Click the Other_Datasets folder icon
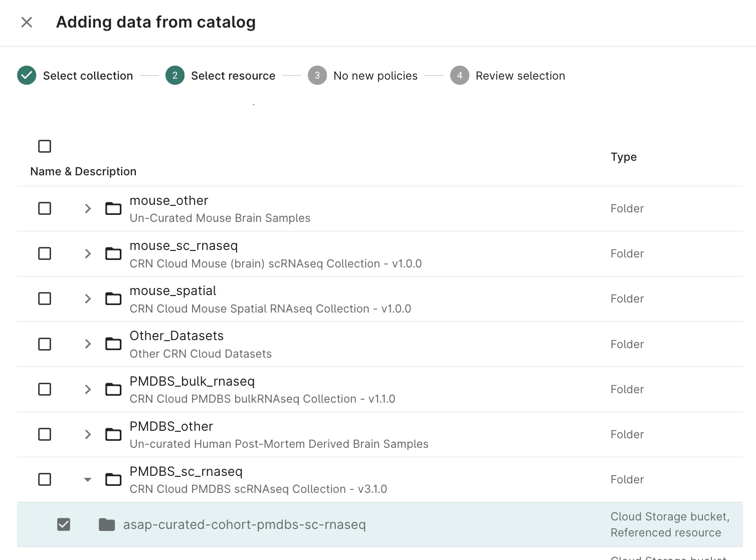Viewport: 756px width, 560px height. (x=113, y=344)
